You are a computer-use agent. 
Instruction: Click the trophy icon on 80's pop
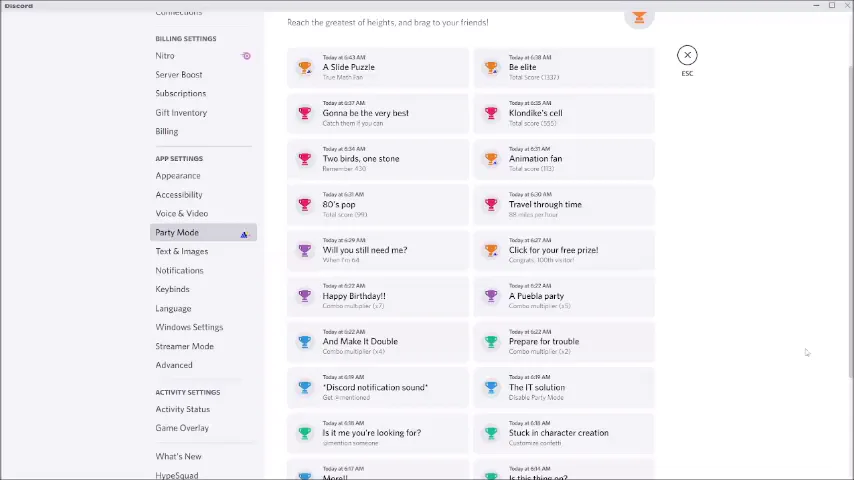304,204
